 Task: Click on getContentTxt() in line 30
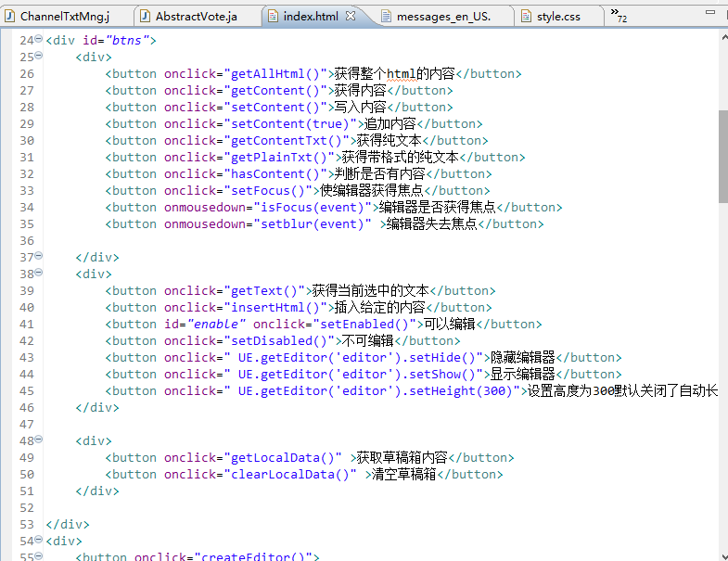287,141
